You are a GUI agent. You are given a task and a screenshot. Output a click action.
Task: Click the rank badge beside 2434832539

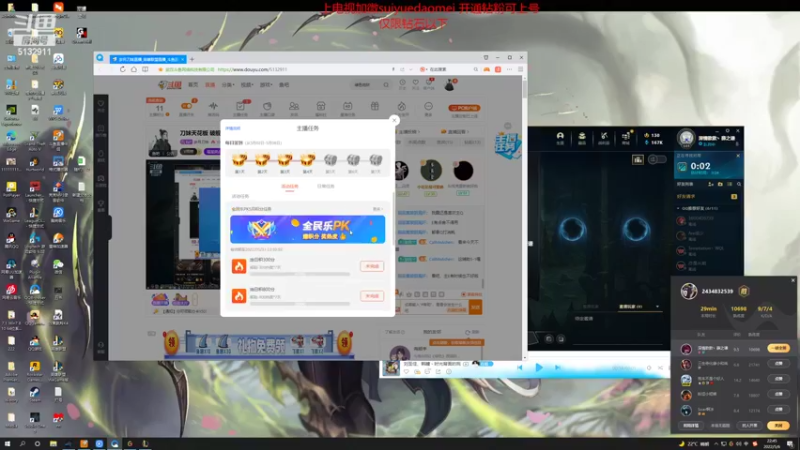pos(744,291)
